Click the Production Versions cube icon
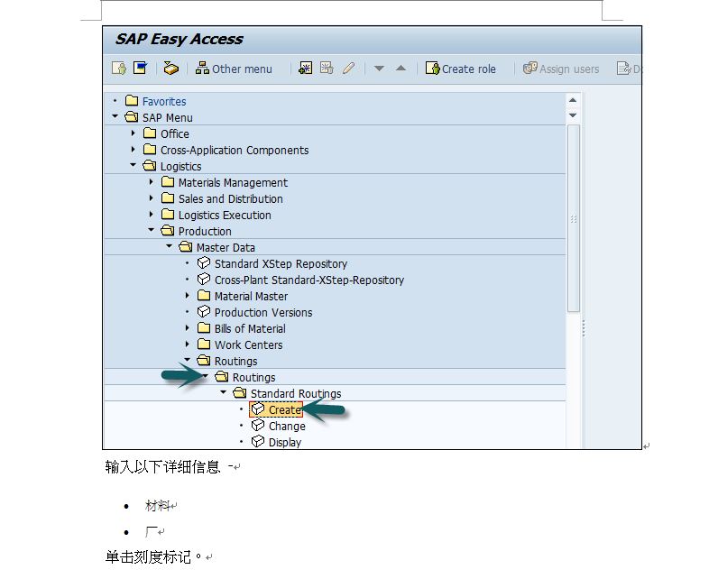This screenshot has width=709, height=588. tap(204, 312)
